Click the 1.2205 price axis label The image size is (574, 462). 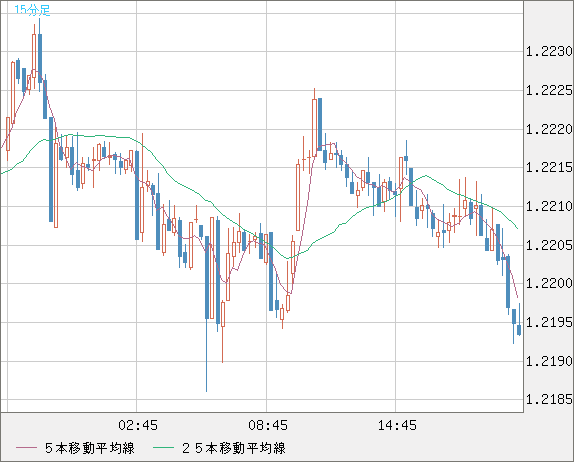pos(549,245)
